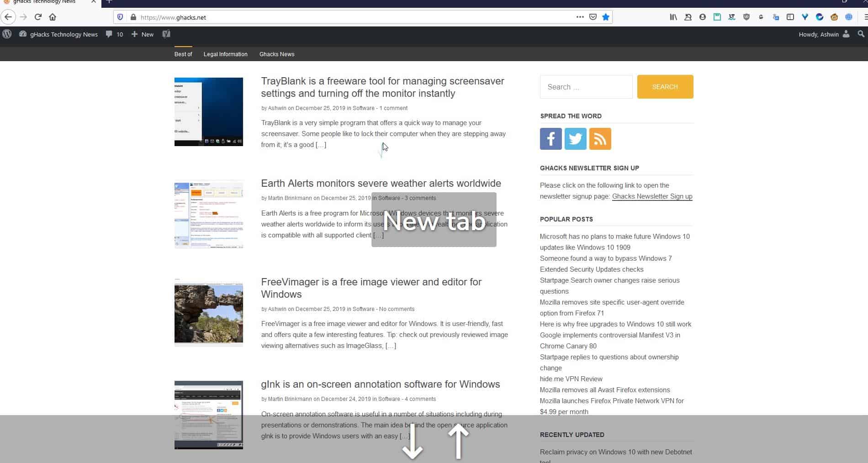868x463 pixels.
Task: Open the gInk article thumbnail
Action: pos(209,415)
